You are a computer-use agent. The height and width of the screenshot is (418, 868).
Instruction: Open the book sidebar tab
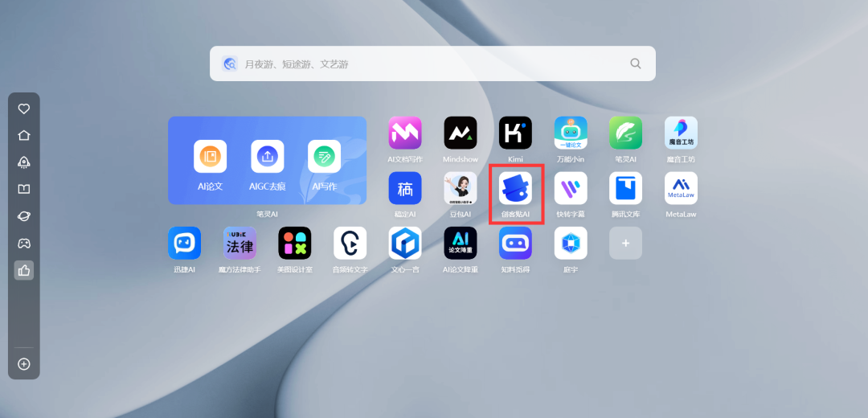tap(24, 190)
